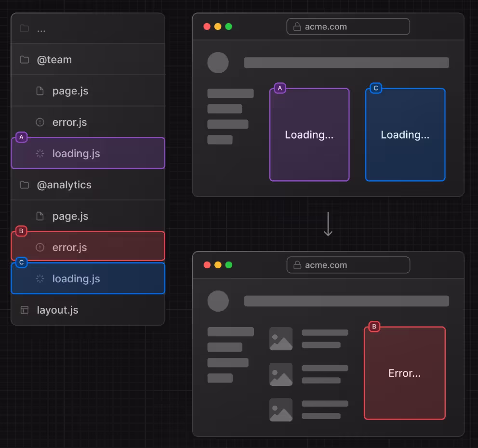Click the A badge on the loading.js row
The width and height of the screenshot is (478, 448).
(21, 137)
